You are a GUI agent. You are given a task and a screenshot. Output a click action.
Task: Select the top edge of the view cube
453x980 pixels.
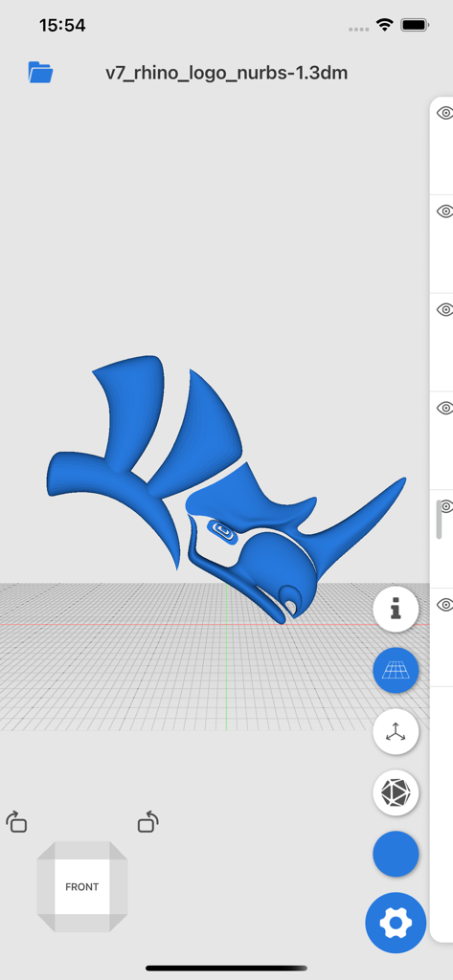click(x=82, y=850)
